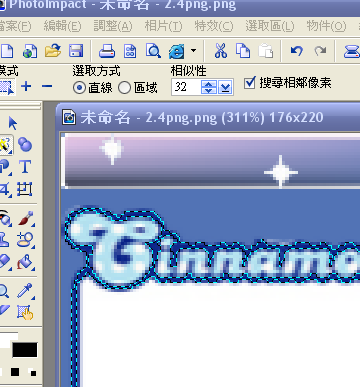The image size is (360, 387).
Task: Select the Clone tool
Action: tap(25, 240)
